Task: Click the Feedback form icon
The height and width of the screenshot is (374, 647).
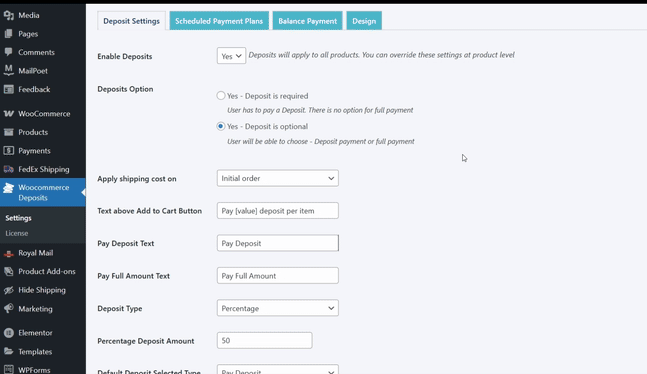Action: (9, 89)
